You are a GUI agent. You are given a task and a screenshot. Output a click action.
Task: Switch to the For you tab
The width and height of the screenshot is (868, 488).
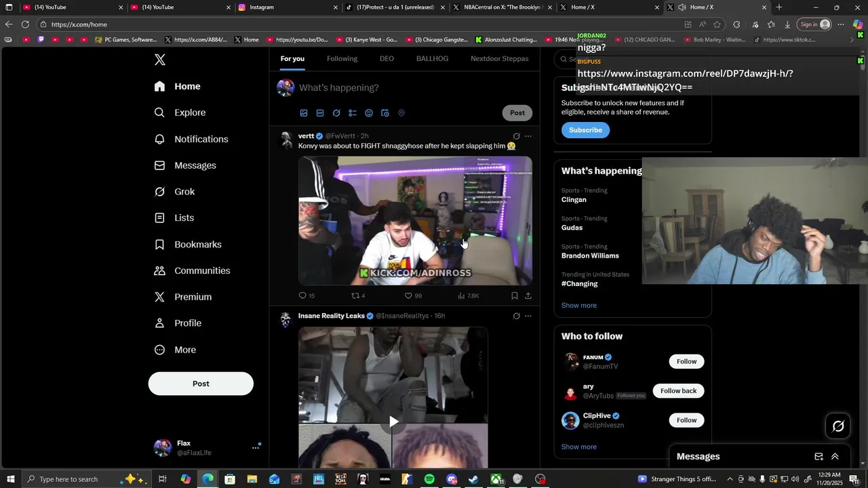click(x=292, y=58)
